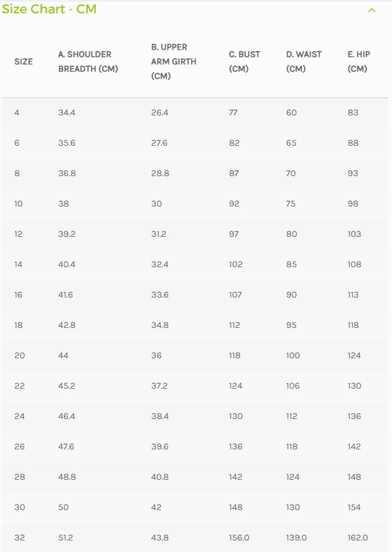The image size is (392, 552).
Task: Select the SIZE column header
Action: pyautogui.click(x=24, y=61)
